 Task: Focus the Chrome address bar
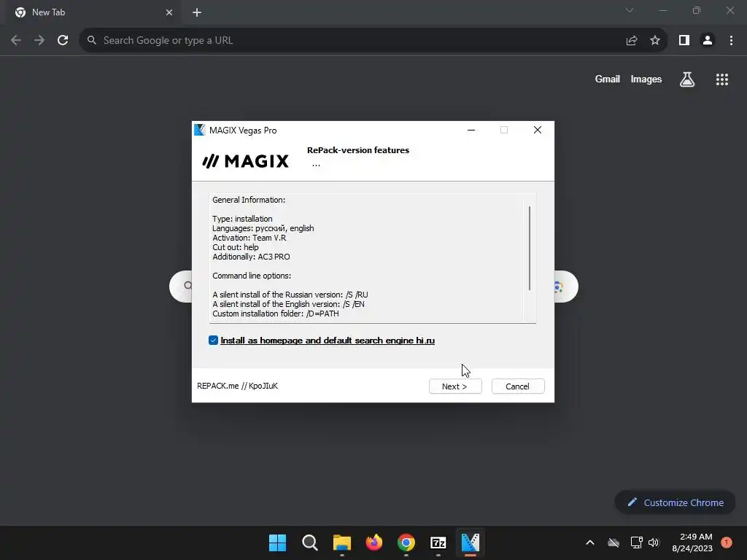pyautogui.click(x=352, y=41)
